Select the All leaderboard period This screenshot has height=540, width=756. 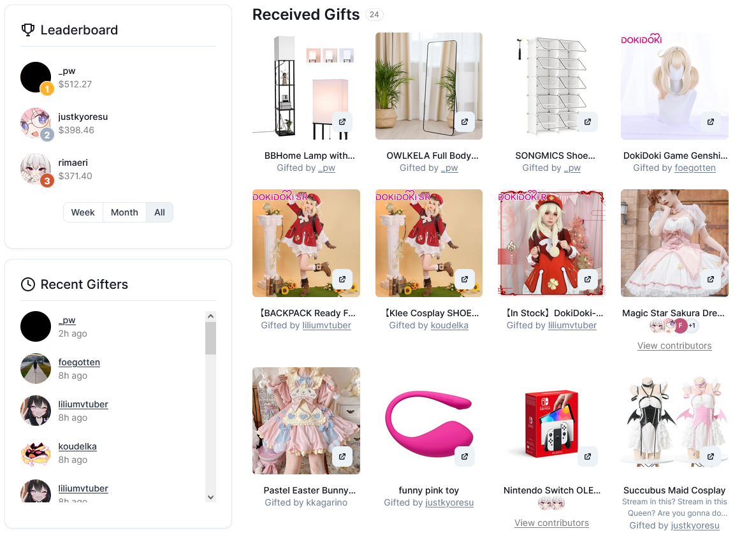[159, 212]
